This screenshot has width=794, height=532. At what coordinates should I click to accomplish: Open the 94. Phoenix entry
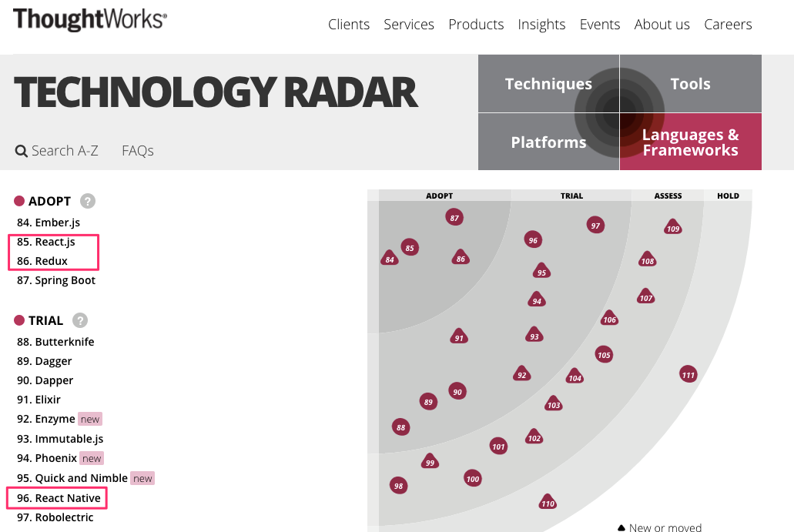[47, 458]
